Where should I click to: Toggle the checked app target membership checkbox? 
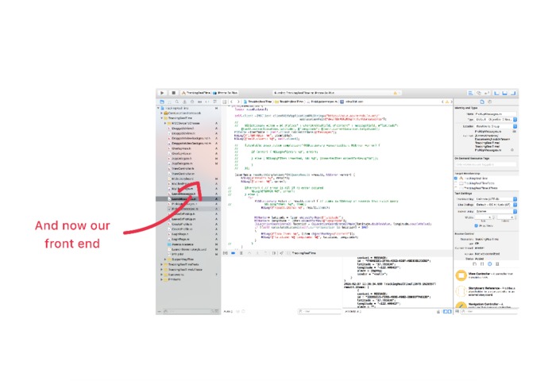456,179
